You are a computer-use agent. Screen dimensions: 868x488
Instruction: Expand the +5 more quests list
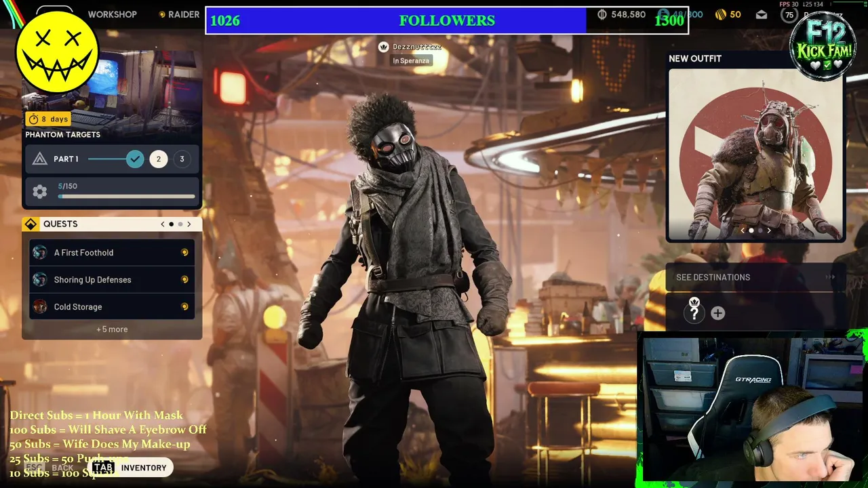point(112,329)
